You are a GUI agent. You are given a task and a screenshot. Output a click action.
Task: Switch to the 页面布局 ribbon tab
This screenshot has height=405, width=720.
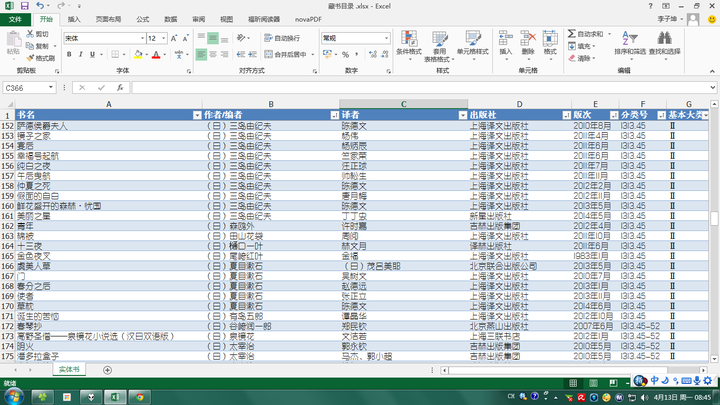coord(108,19)
